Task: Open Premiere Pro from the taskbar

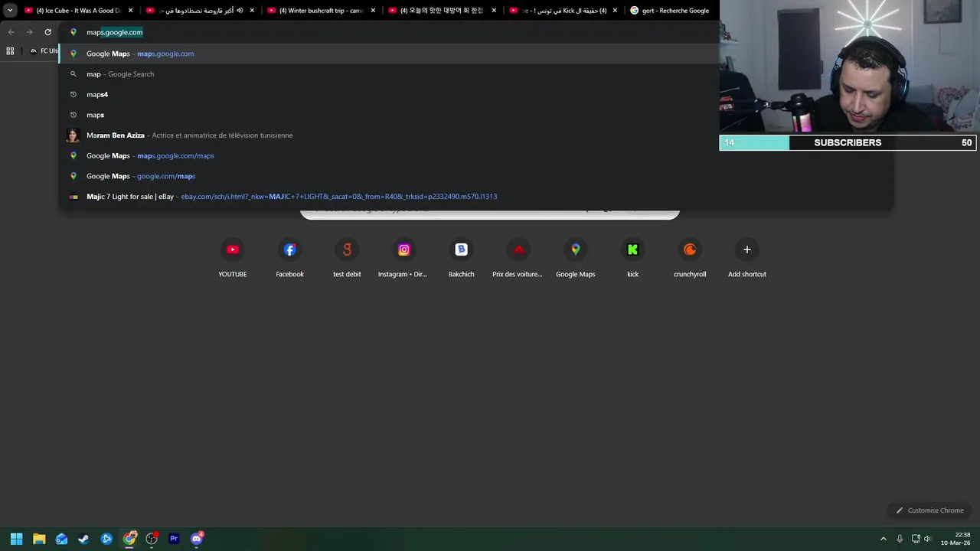Action: coord(174,539)
